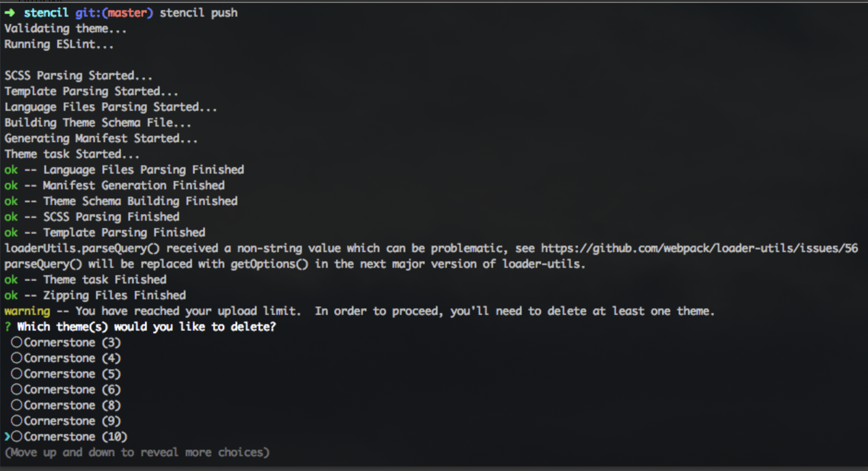Open the github loader-utils issues link
The image size is (868, 471).
699,248
